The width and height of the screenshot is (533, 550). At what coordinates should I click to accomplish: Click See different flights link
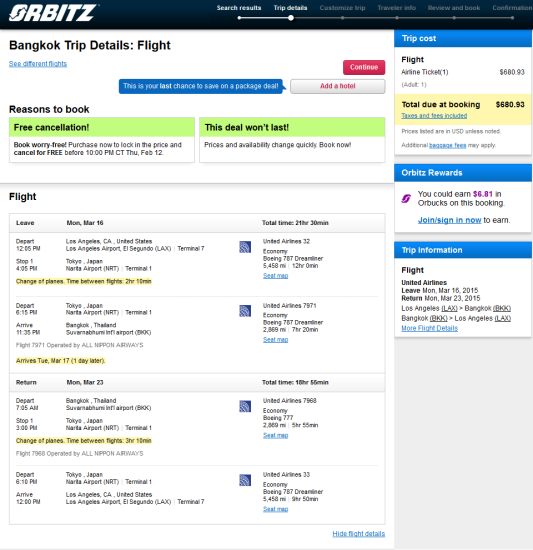coord(38,63)
